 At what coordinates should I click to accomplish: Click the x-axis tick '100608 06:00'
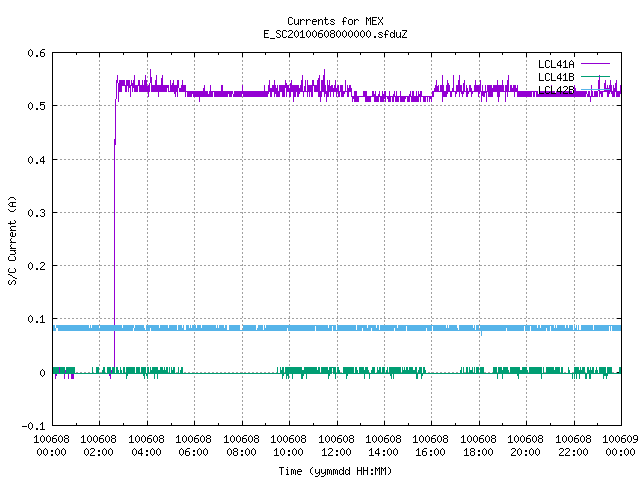193,446
